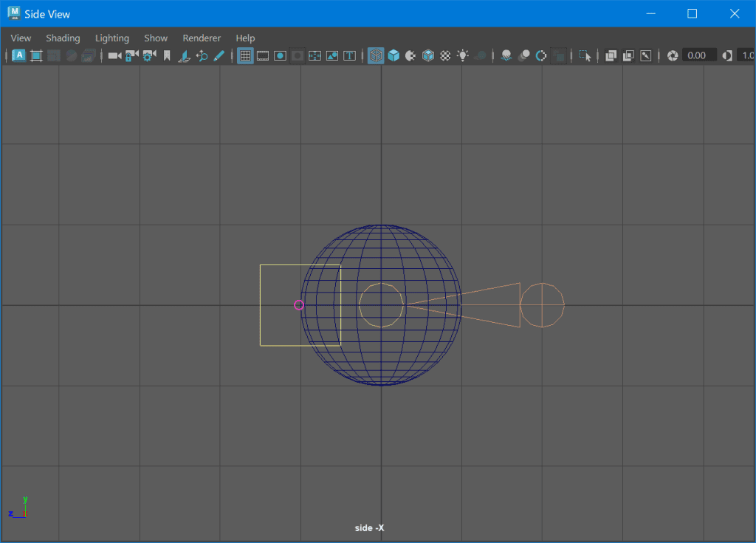Screen dimensions: 756x543
Task: Click the exposure icon
Action: click(x=673, y=55)
